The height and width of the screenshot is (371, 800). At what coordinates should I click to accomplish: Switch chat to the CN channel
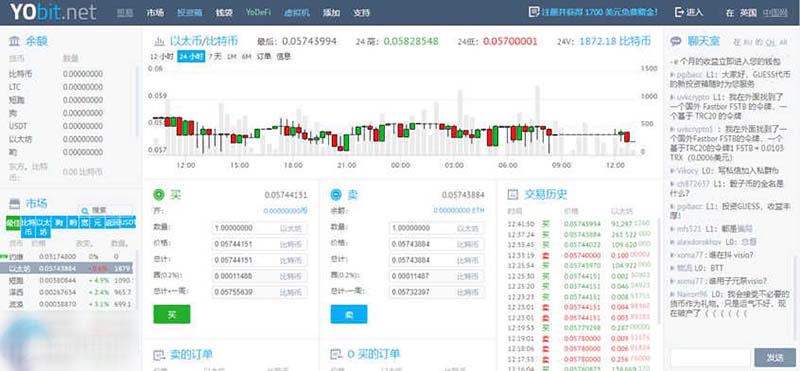769,42
